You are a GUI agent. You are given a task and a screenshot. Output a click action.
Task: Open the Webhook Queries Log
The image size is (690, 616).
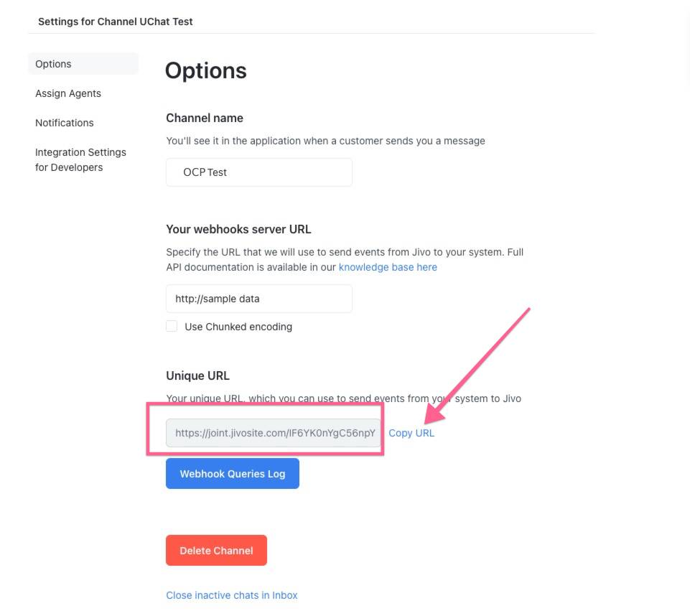233,473
